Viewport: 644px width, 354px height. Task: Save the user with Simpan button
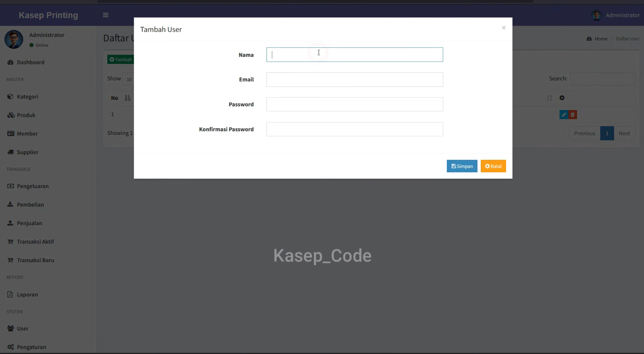coord(462,166)
